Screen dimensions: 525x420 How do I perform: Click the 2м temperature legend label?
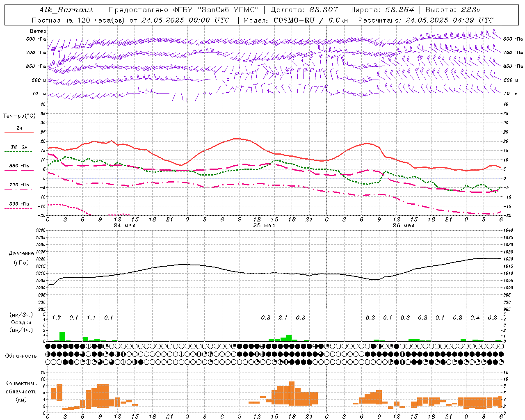[19, 128]
